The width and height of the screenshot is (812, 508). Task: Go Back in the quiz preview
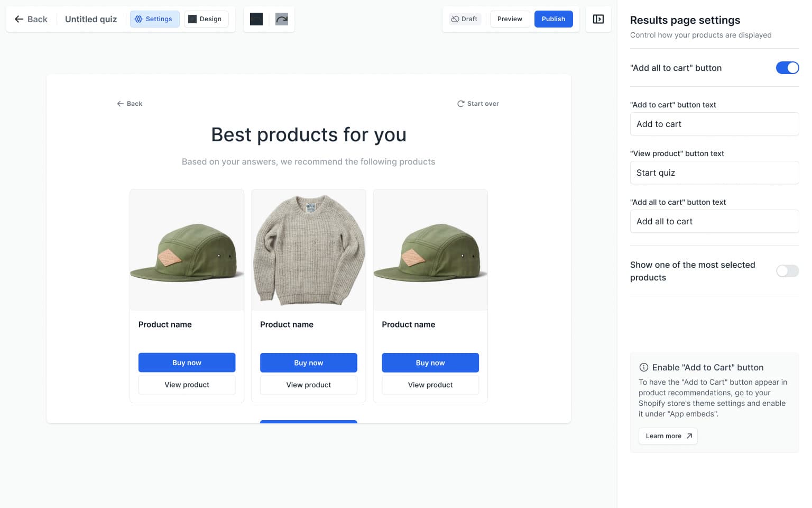[x=130, y=104]
